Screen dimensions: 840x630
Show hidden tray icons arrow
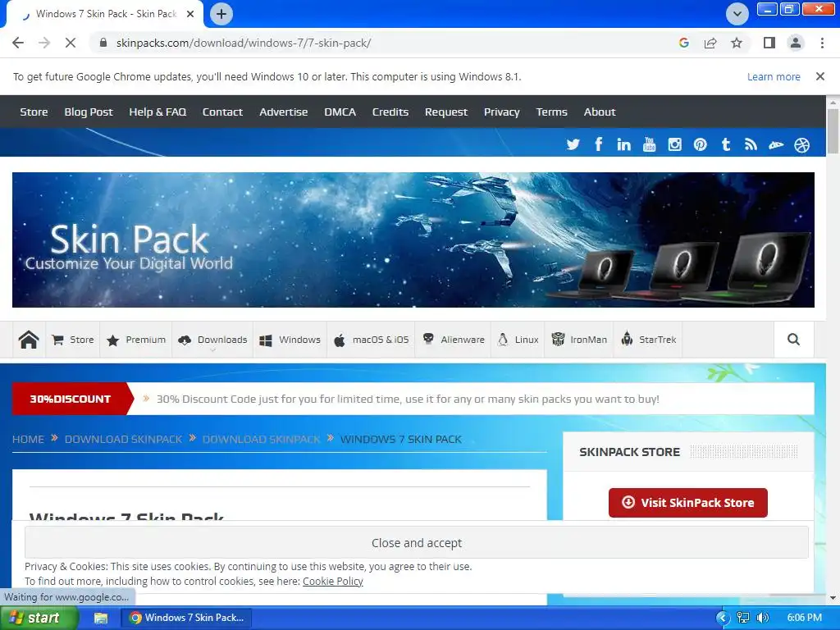pyautogui.click(x=723, y=618)
